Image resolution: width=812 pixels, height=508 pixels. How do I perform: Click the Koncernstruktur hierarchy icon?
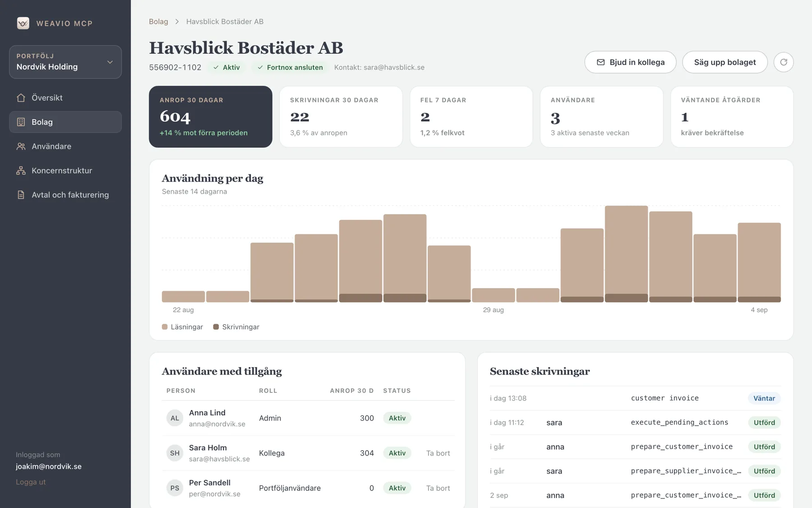tap(21, 171)
